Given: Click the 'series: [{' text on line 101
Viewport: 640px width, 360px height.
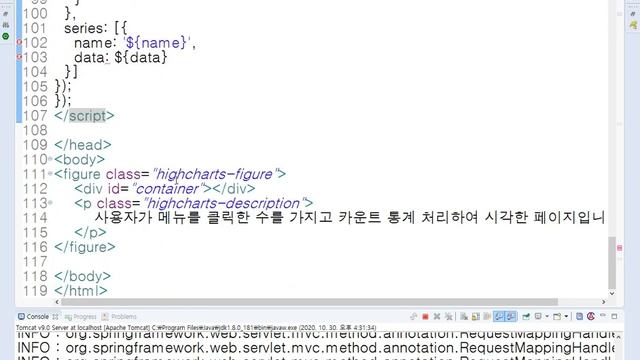Looking at the screenshot, I should (x=96, y=28).
